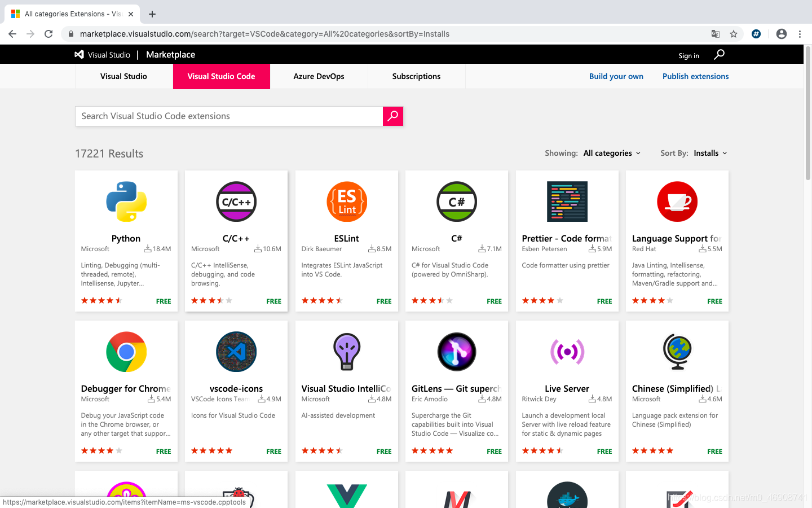Click the page vertical scrollbar

(807, 113)
